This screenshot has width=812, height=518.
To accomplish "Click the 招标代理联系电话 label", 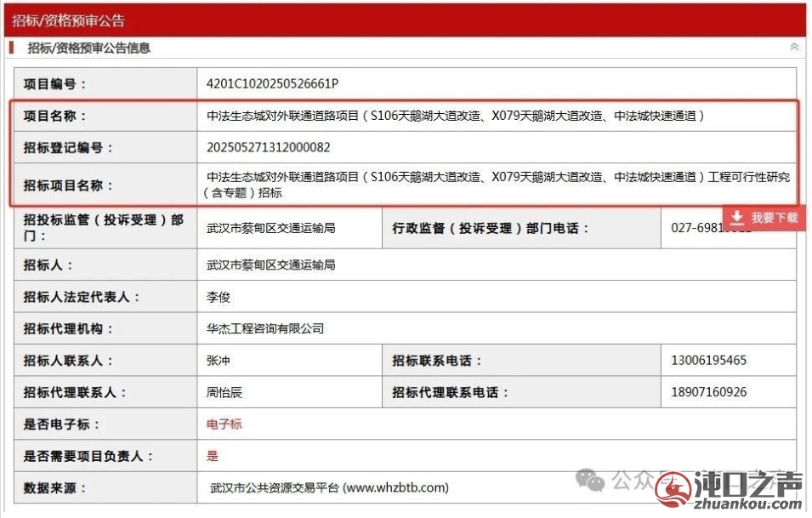I will point(451,393).
